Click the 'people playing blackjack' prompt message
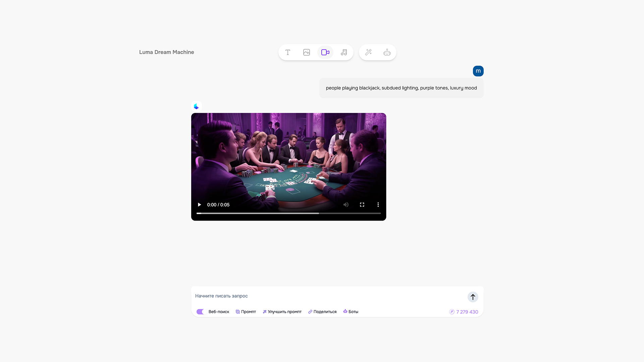Image resolution: width=644 pixels, height=362 pixels. [x=401, y=88]
